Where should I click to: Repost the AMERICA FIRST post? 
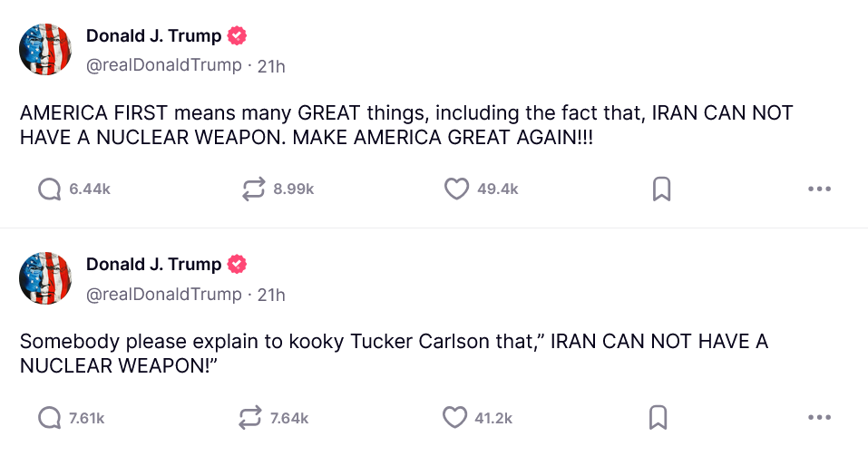point(253,189)
